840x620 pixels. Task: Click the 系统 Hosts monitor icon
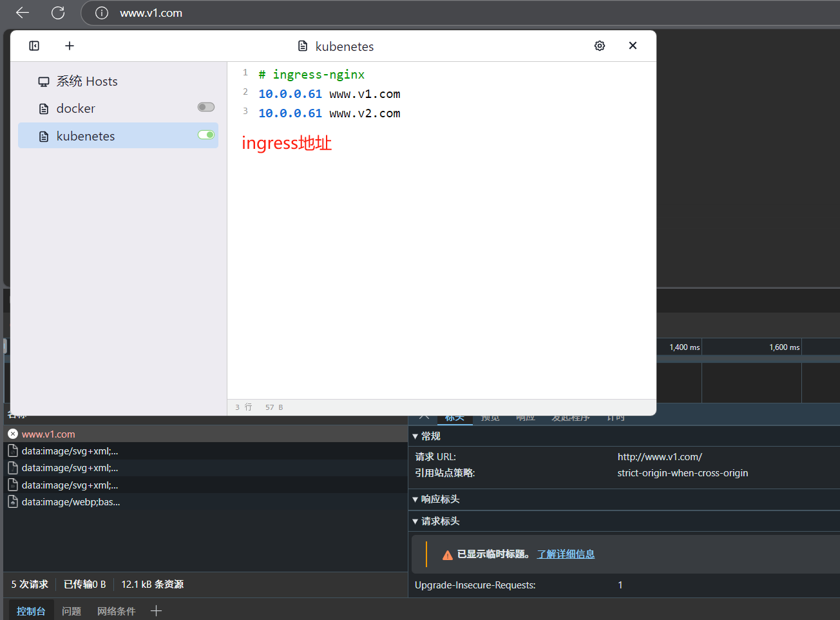(44, 82)
